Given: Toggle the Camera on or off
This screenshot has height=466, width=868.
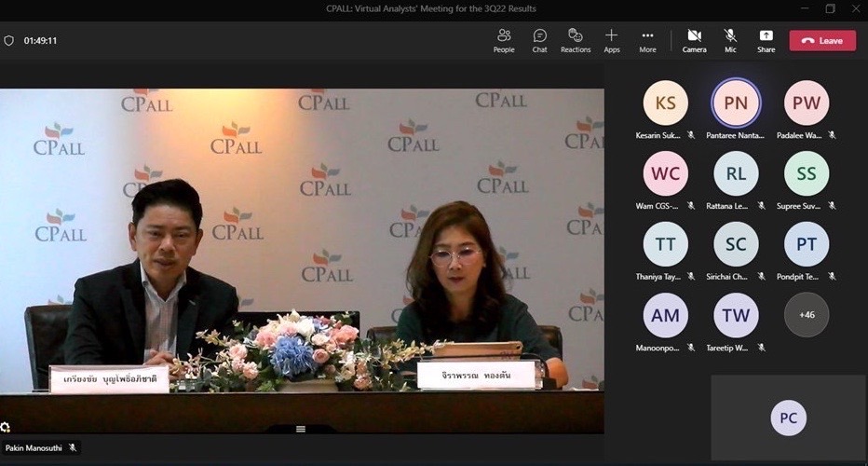Looking at the screenshot, I should point(694,40).
